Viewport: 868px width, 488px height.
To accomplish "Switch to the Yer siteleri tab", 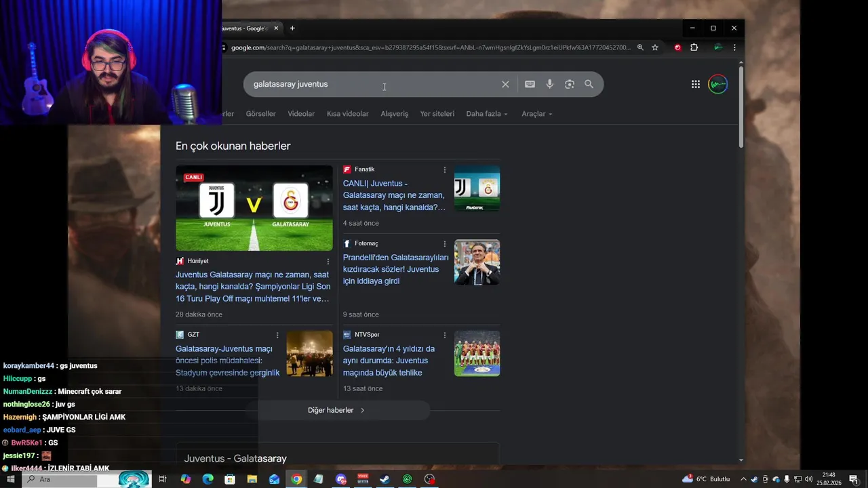I will 437,114.
